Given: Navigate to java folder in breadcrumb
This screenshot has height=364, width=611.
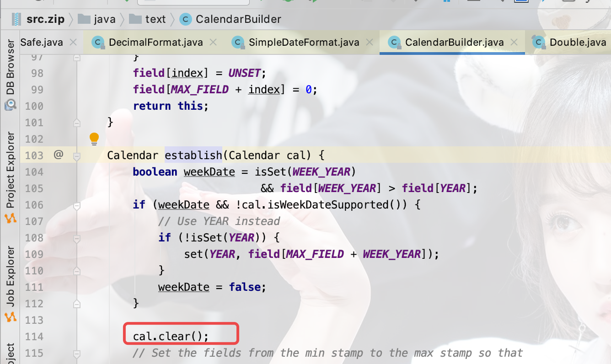Looking at the screenshot, I should coord(105,19).
